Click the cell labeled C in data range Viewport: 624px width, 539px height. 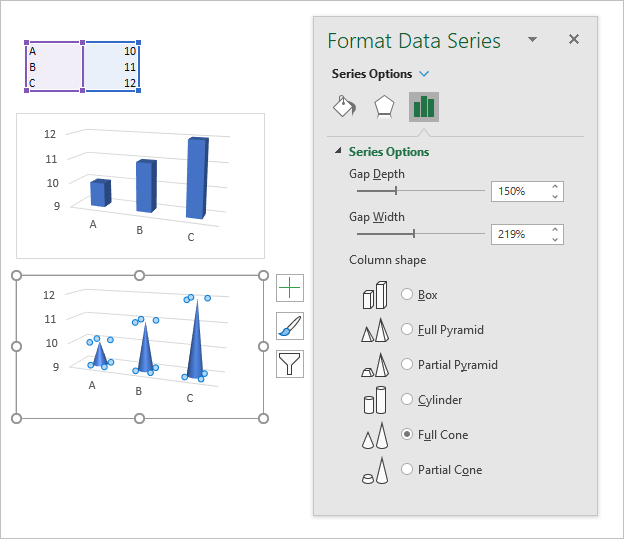54,83
